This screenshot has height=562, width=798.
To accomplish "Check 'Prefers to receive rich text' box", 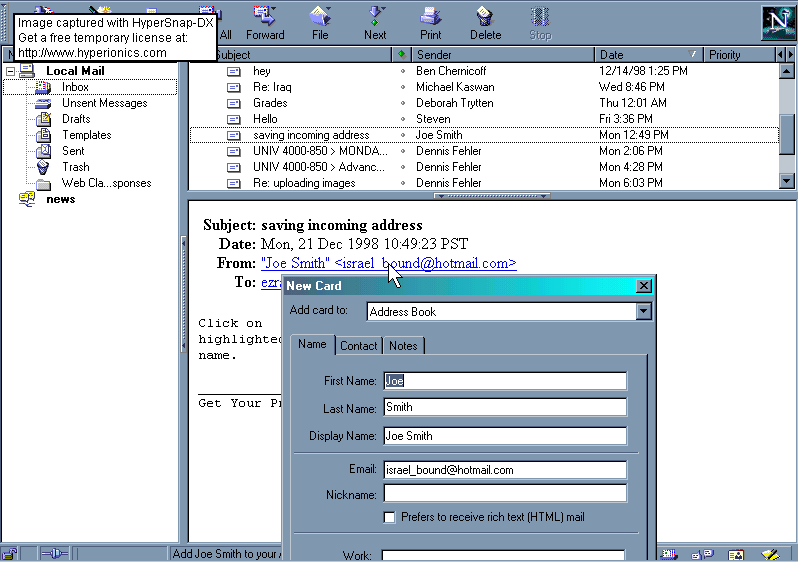I will pyautogui.click(x=390, y=517).
